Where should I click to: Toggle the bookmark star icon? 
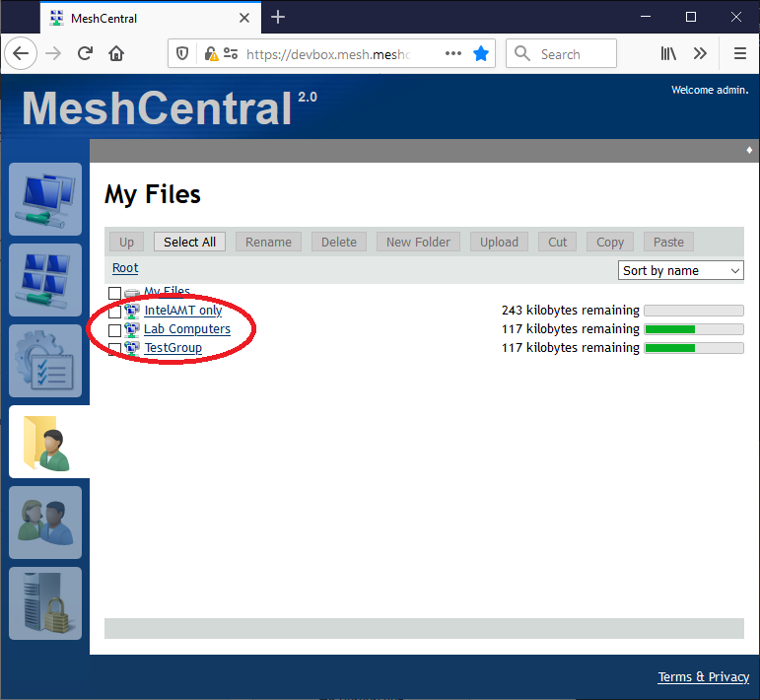481,53
